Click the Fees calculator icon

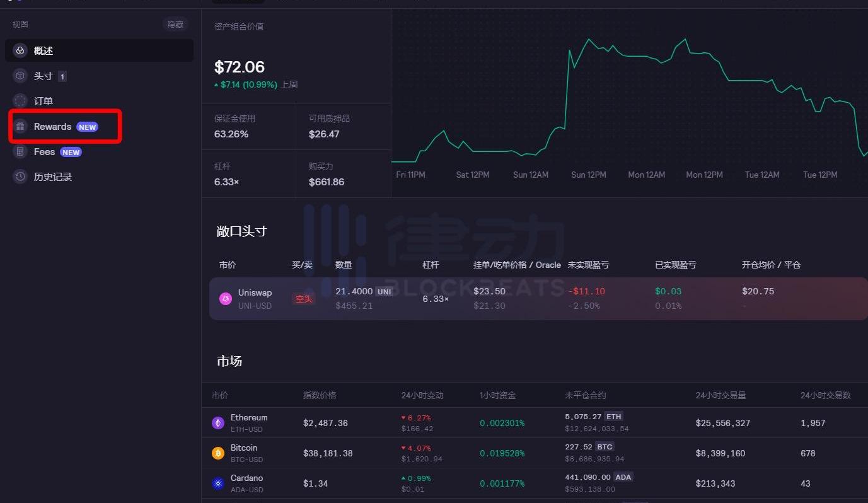20,152
